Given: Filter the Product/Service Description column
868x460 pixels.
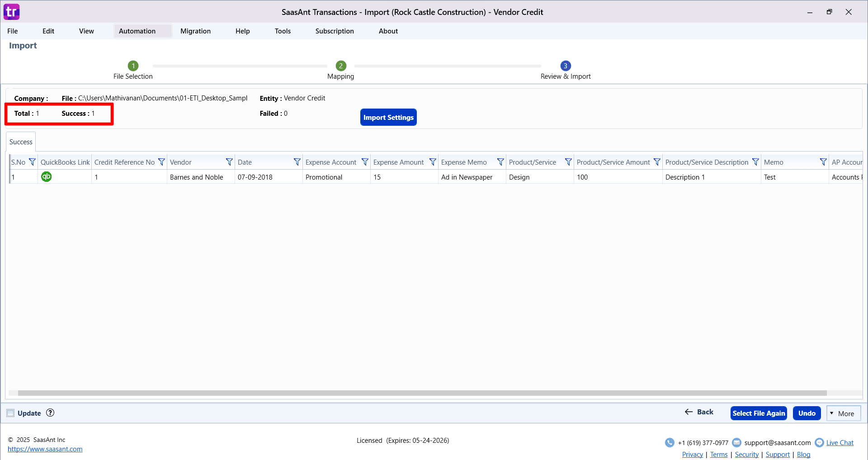Looking at the screenshot, I should pyautogui.click(x=755, y=162).
